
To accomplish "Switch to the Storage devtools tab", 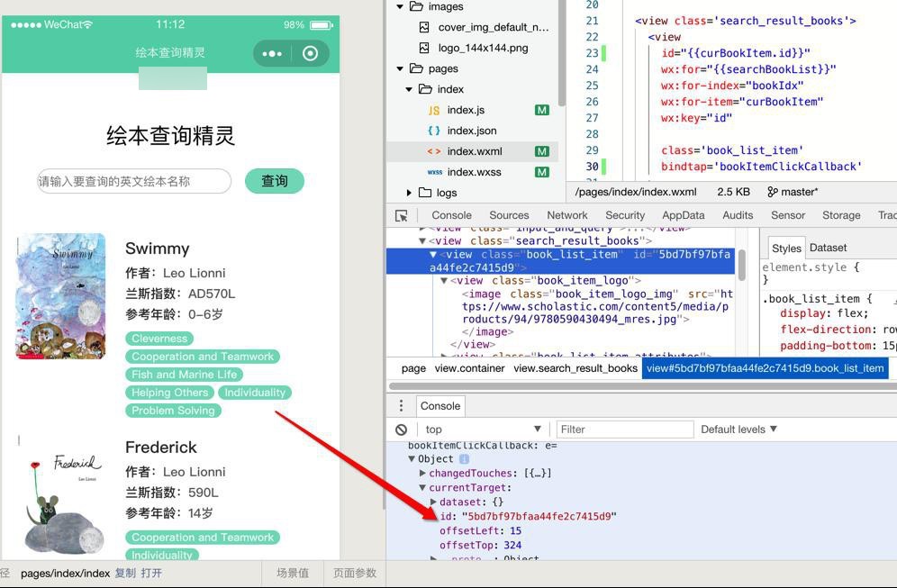I will tap(841, 215).
